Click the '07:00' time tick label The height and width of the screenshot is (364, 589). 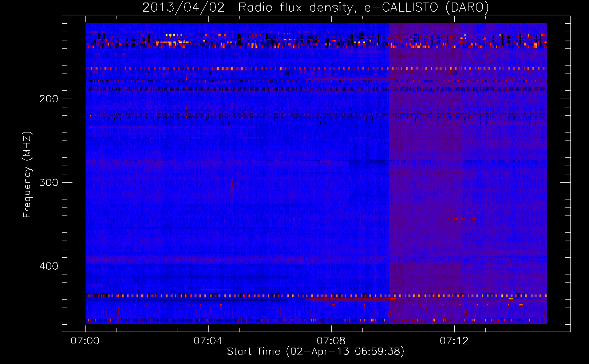[85, 341]
